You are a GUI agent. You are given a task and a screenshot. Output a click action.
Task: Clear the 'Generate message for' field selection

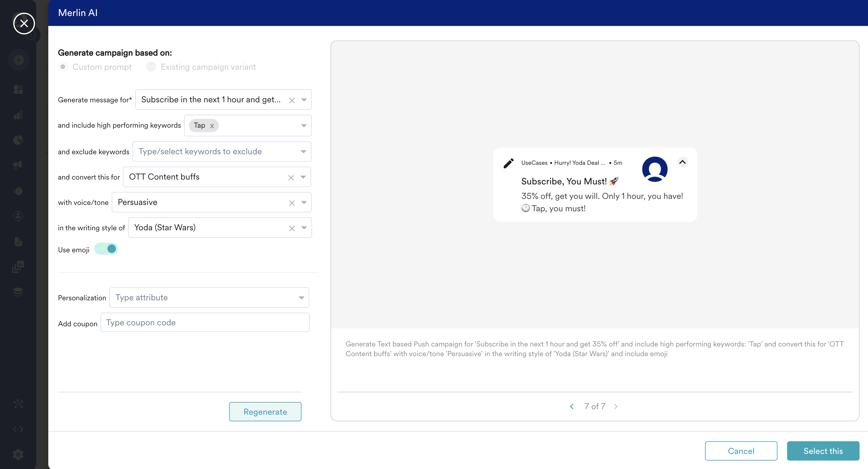coord(292,100)
